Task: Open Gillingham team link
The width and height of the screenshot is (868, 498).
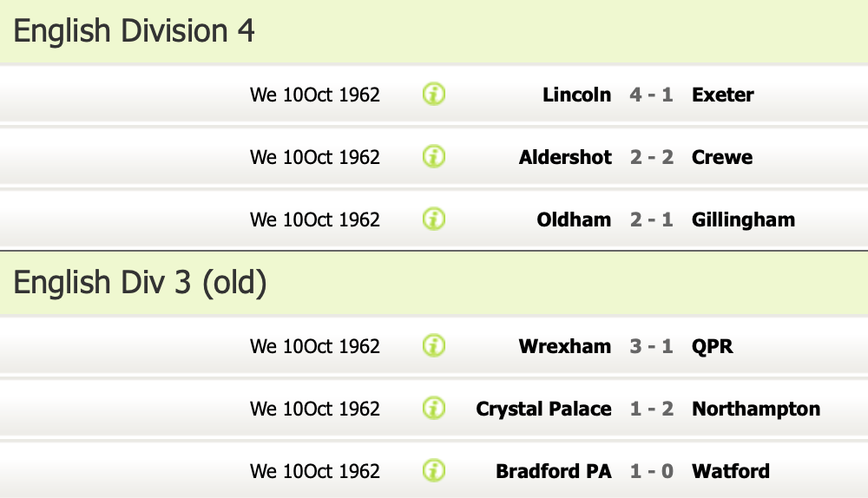Action: [x=743, y=220]
